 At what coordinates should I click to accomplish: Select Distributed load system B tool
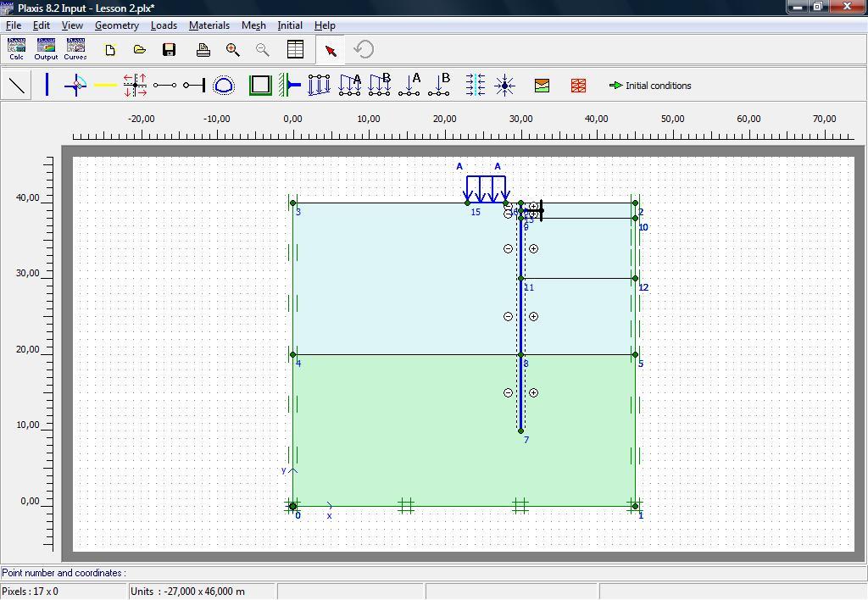coord(380,85)
